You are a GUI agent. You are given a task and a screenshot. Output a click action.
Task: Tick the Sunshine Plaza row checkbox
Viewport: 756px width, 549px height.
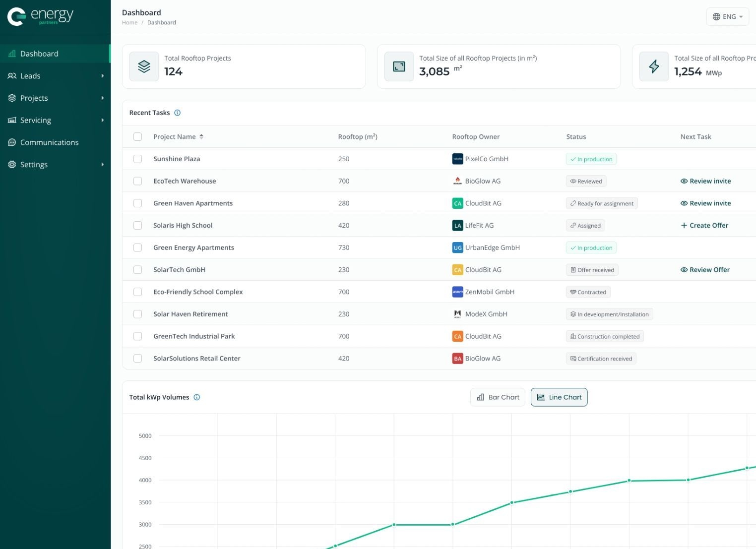click(138, 159)
